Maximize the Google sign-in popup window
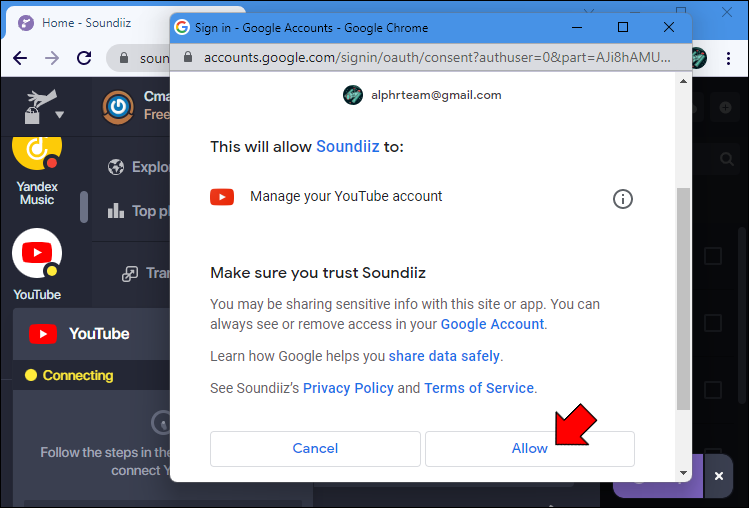749x508 pixels. 623,27
